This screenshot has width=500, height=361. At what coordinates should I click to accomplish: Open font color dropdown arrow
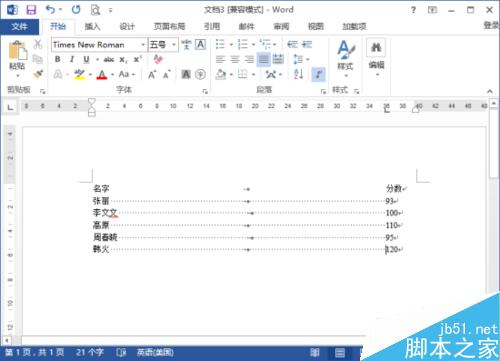pyautogui.click(x=112, y=75)
